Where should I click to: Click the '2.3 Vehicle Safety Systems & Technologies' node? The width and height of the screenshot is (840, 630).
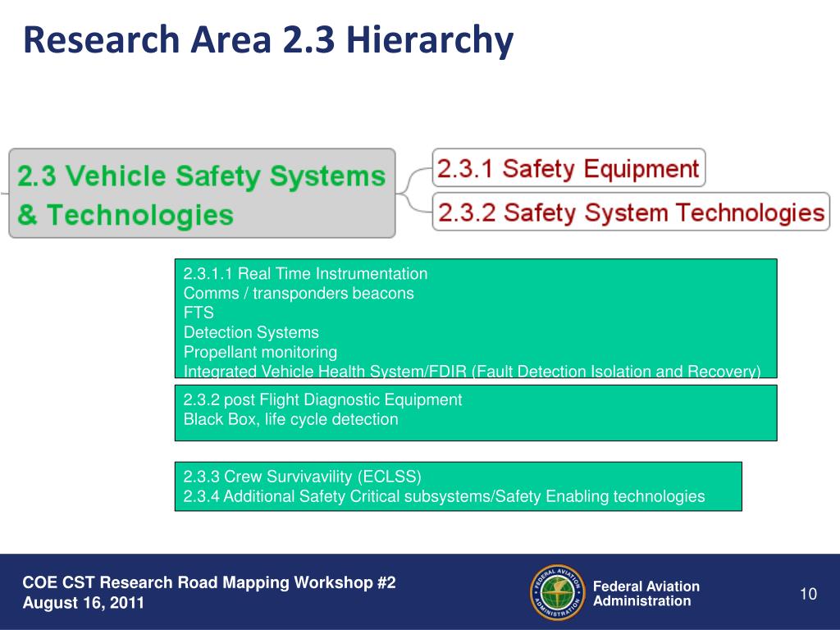[x=202, y=194]
